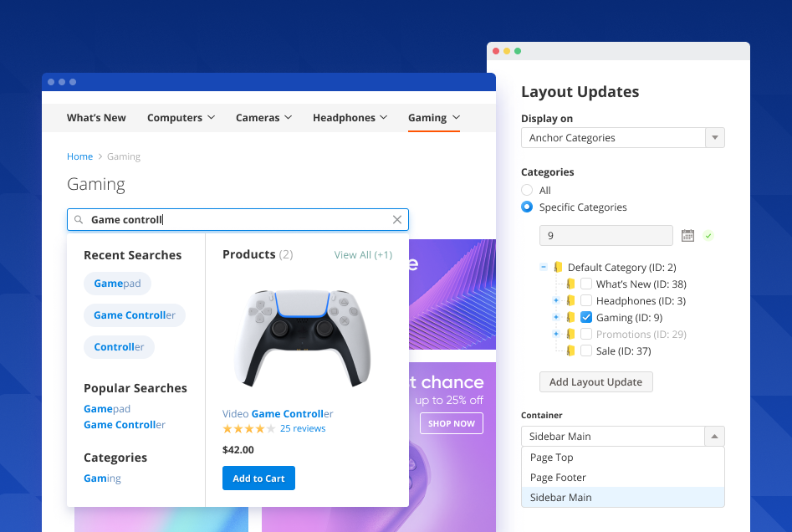Click the fourth star in the product rating
The height and width of the screenshot is (532, 792).
pyautogui.click(x=259, y=427)
